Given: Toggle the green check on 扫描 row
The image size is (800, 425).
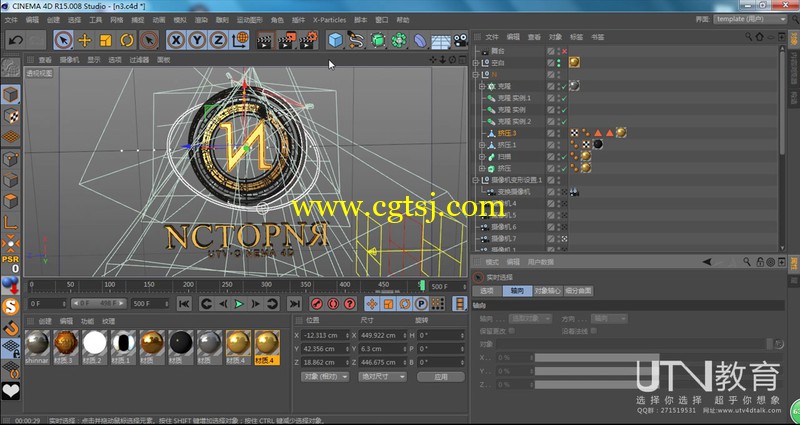Looking at the screenshot, I should click(564, 157).
